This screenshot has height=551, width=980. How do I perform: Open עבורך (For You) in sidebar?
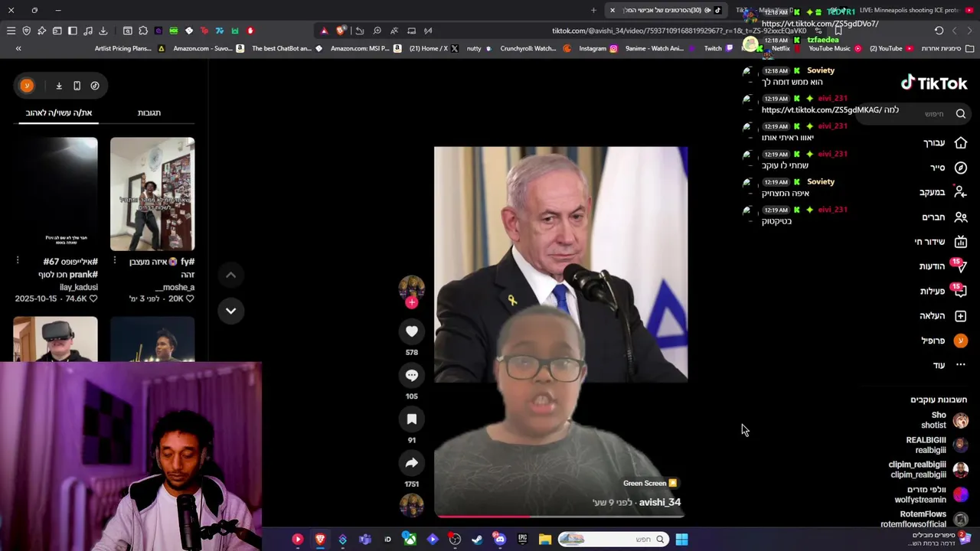pos(945,143)
